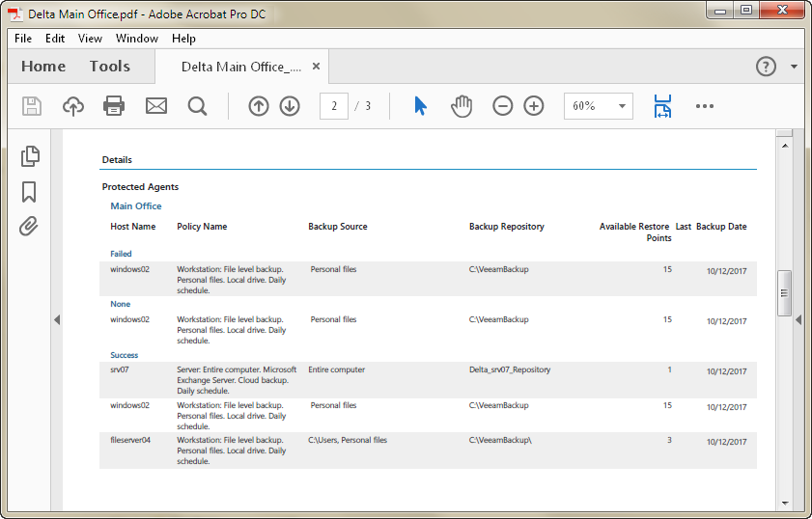Go to next page arrow
812x519 pixels.
pyautogui.click(x=290, y=106)
